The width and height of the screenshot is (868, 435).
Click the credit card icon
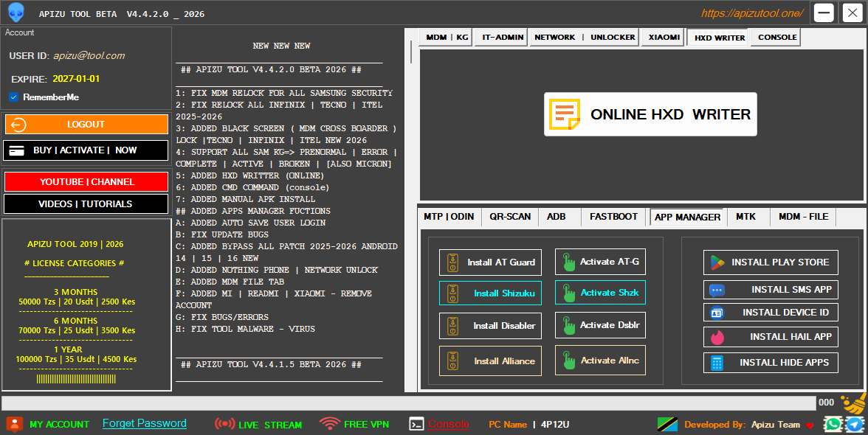pyautogui.click(x=16, y=150)
